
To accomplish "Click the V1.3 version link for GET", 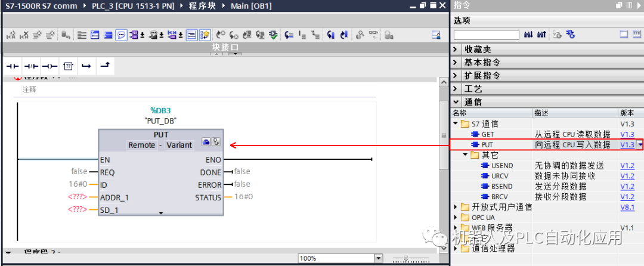I will coord(627,134).
